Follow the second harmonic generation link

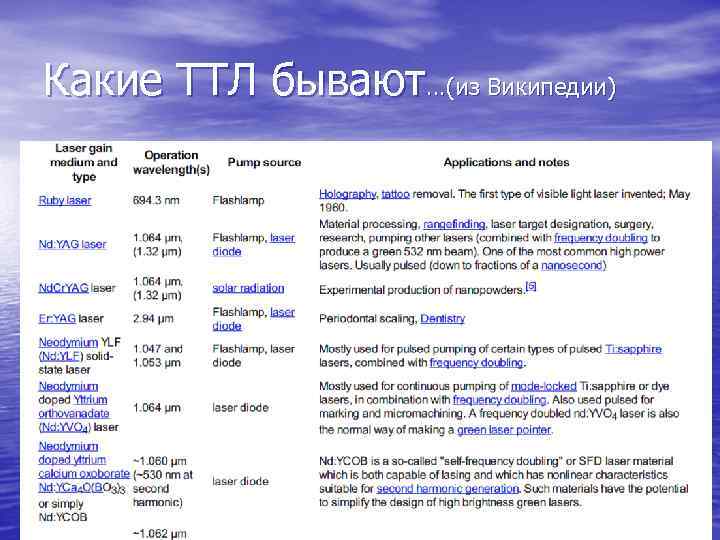[x=447, y=489]
